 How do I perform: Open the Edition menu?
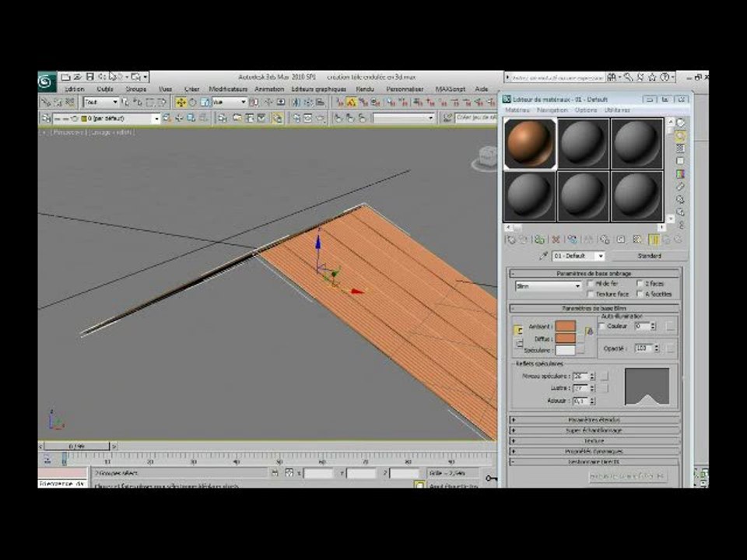click(x=75, y=89)
